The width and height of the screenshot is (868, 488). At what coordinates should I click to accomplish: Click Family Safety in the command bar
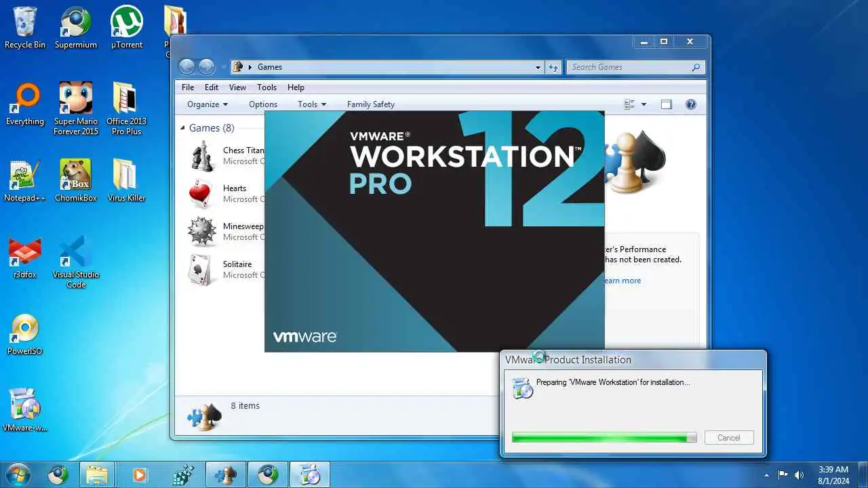tap(370, 104)
